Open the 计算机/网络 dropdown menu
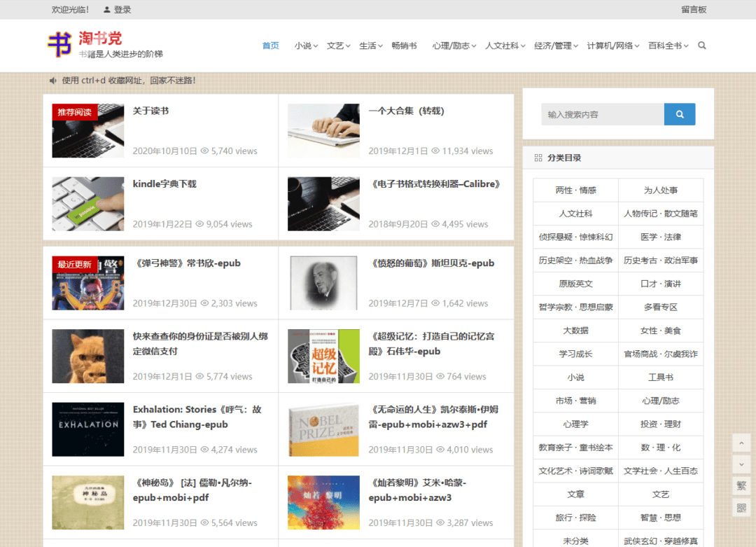The height and width of the screenshot is (547, 756). click(x=612, y=46)
